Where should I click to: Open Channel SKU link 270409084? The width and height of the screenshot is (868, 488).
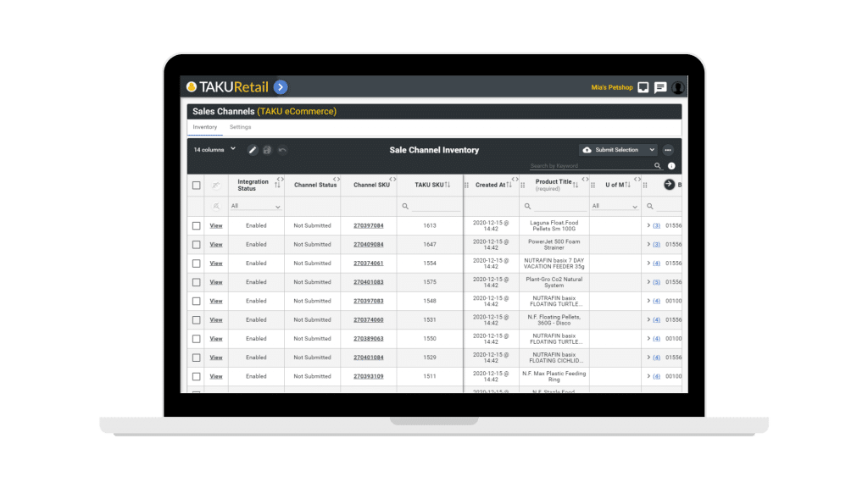point(369,245)
